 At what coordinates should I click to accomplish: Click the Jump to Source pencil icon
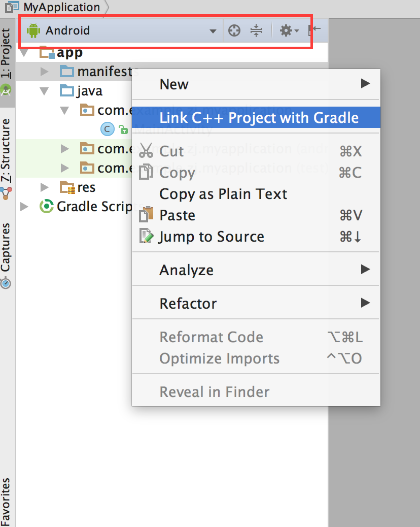[146, 236]
